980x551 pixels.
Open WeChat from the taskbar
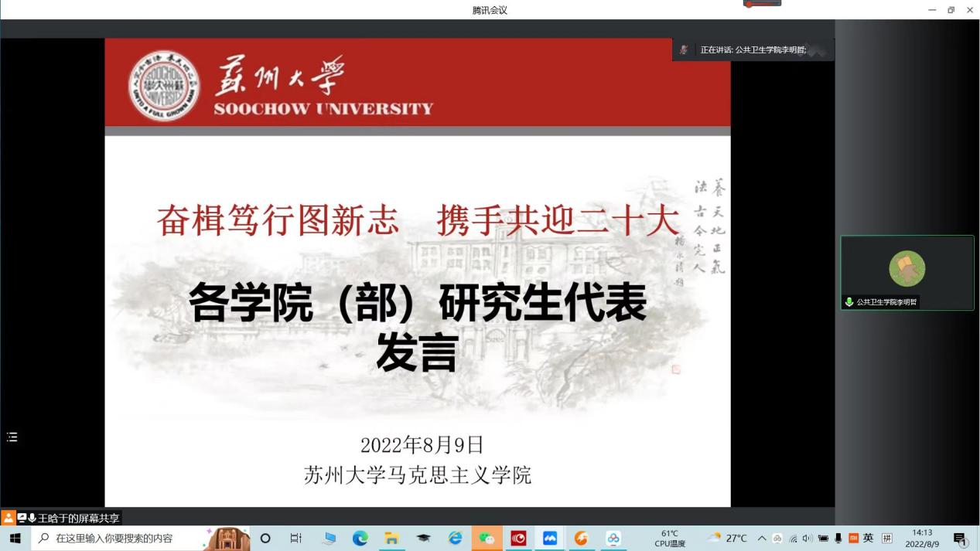coord(487,539)
